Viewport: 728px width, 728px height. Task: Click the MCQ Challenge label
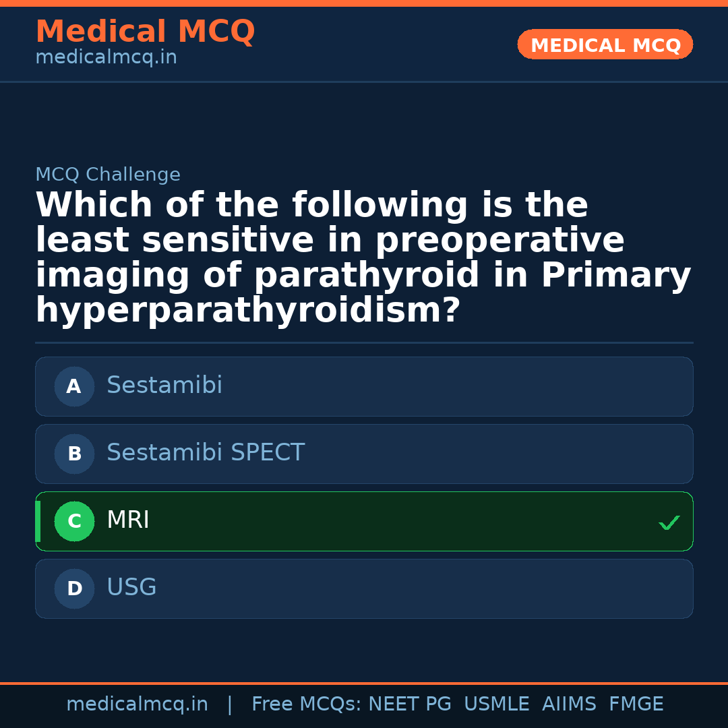pyautogui.click(x=108, y=175)
